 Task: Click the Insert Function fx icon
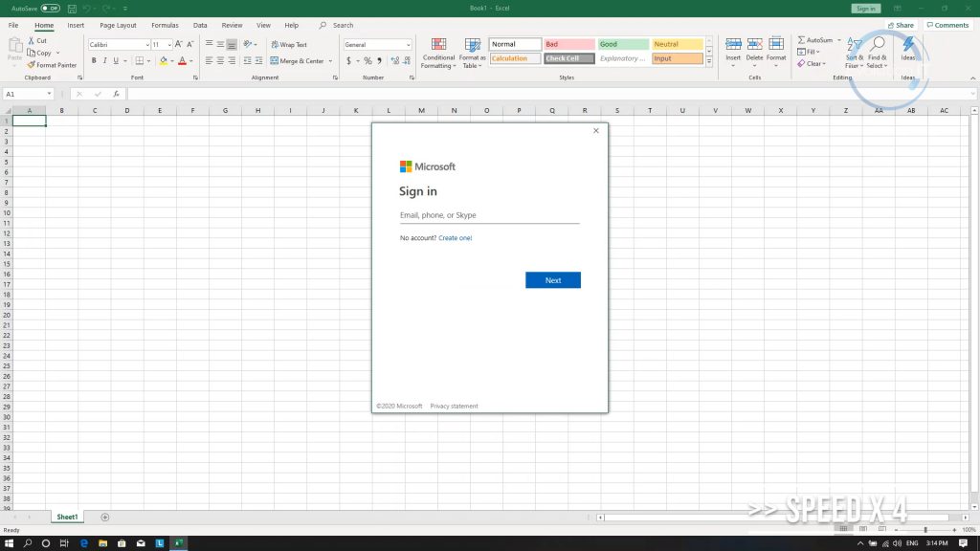(116, 94)
